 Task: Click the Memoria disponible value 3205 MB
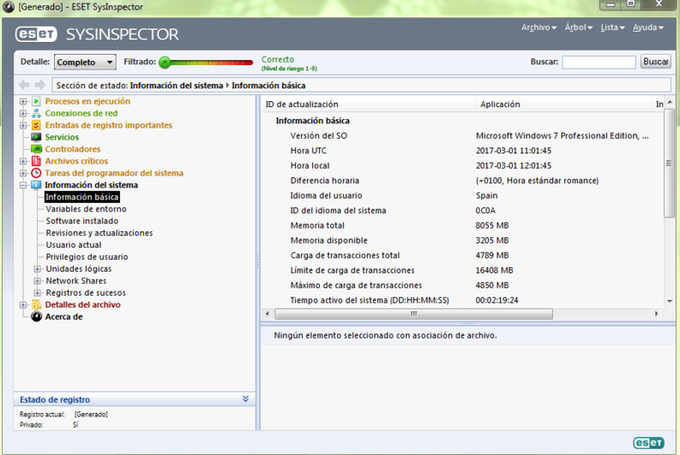492,240
